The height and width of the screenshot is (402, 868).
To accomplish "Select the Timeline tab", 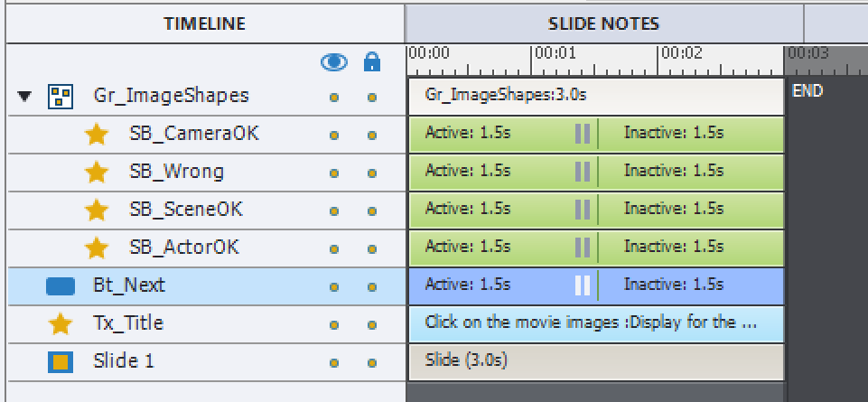I will coord(204,23).
